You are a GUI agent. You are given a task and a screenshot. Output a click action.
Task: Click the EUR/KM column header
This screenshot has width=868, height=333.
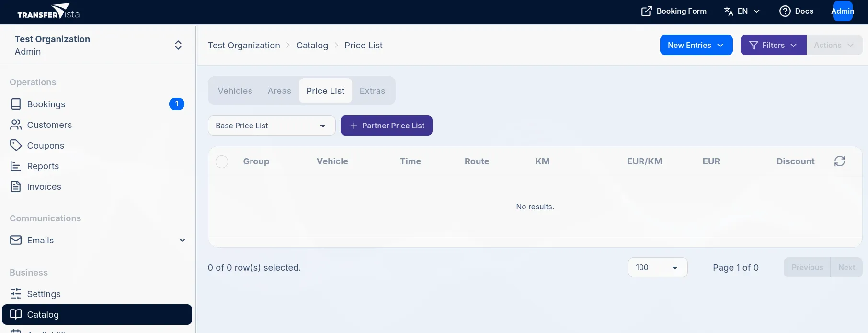(645, 161)
